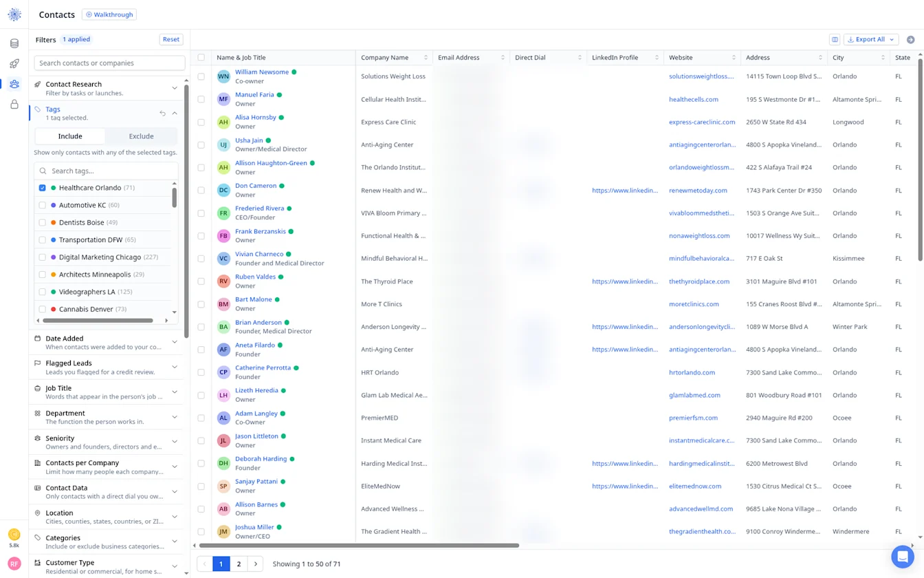The width and height of the screenshot is (924, 578).
Task: Open the chat support widget
Action: (x=903, y=557)
